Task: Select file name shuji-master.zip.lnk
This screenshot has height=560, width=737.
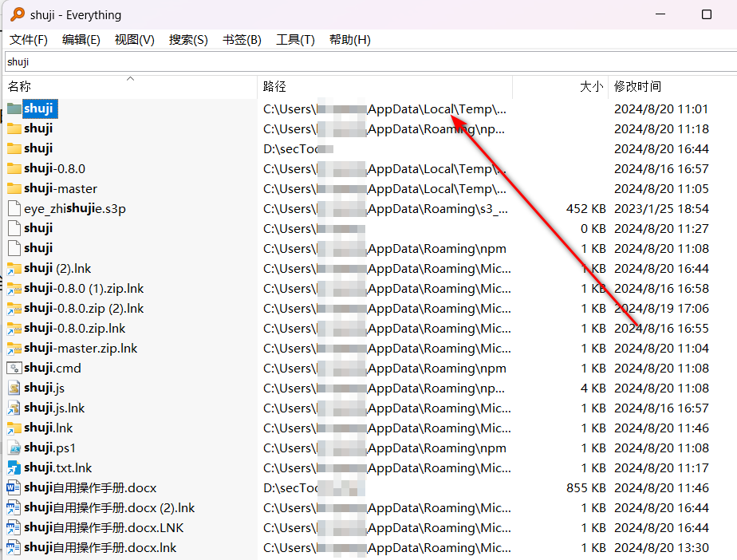Action: (81, 349)
